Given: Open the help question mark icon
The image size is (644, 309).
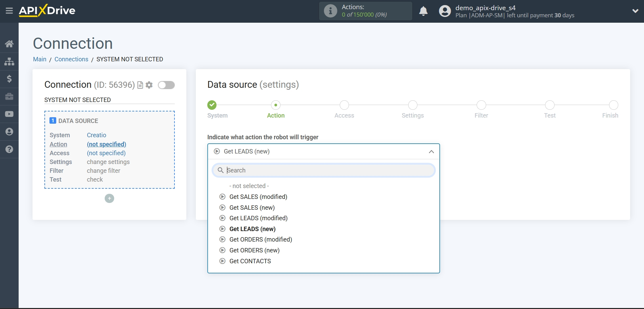Looking at the screenshot, I should (x=9, y=149).
